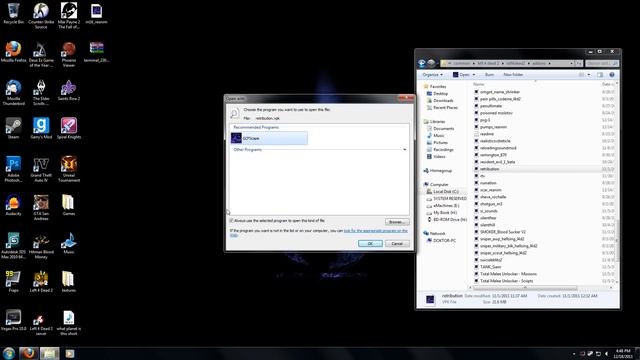Image resolution: width=640 pixels, height=360 pixels.
Task: Select the TANK_Sam file in list
Action: tap(490, 267)
